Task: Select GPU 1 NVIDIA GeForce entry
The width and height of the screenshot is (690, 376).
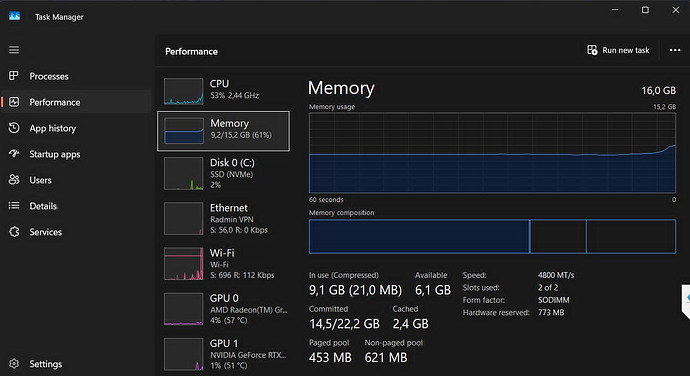Action: pos(224,354)
